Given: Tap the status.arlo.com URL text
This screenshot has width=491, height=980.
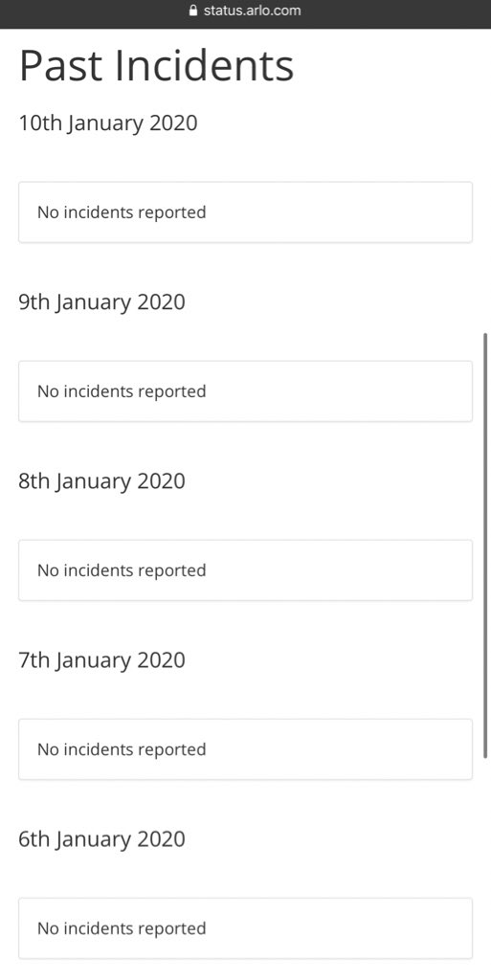Looking at the screenshot, I should coord(252,11).
